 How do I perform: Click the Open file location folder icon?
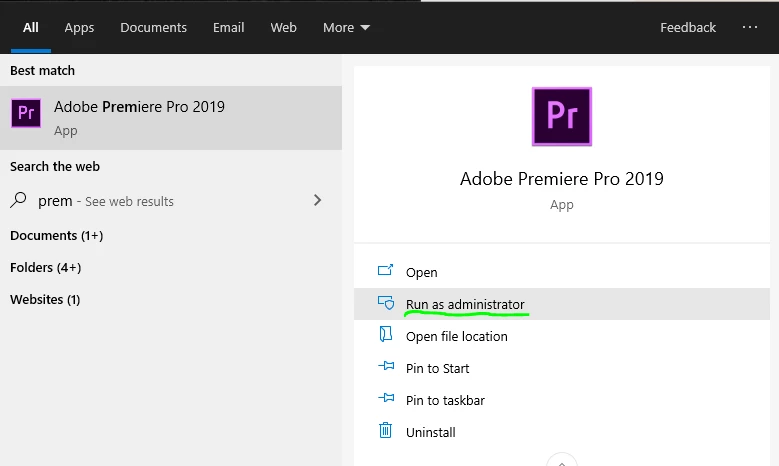click(385, 336)
